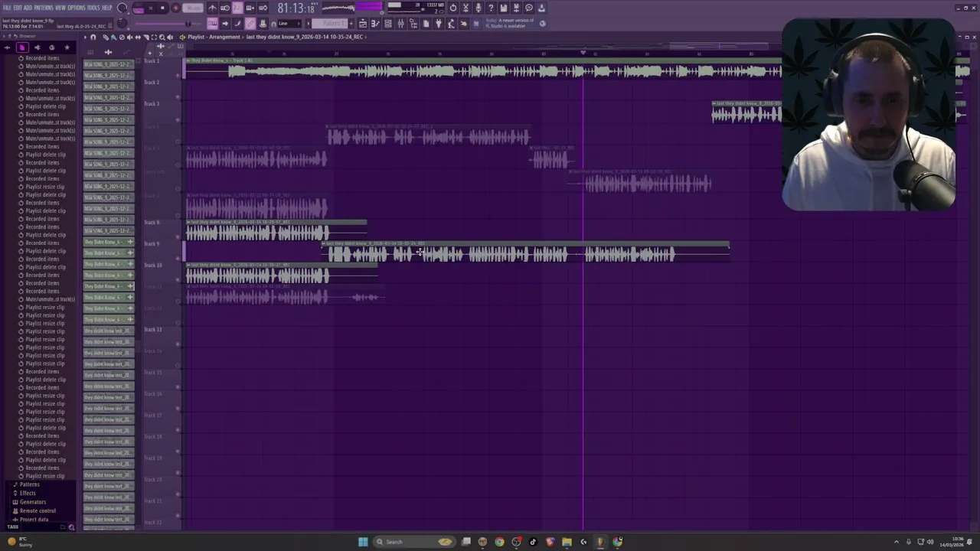Open the Piano roll icon

pyautogui.click(x=375, y=24)
